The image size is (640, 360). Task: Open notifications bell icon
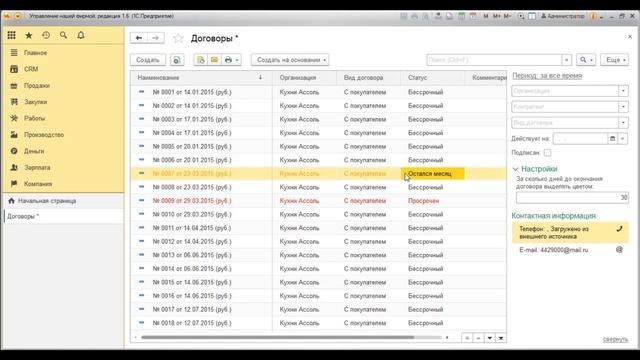tap(81, 36)
